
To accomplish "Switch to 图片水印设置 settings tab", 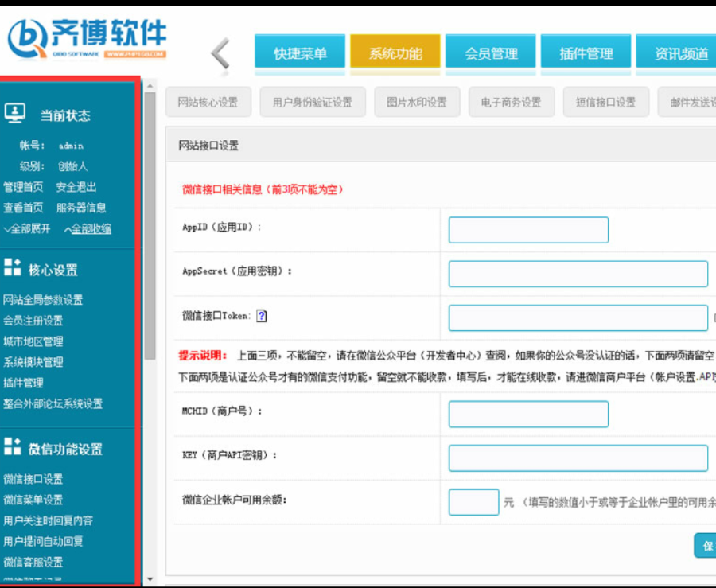I will tap(417, 102).
